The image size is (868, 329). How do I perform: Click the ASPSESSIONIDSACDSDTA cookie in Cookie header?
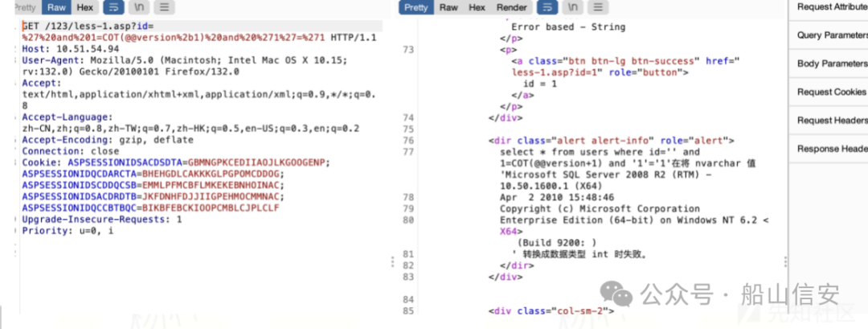pos(199,162)
